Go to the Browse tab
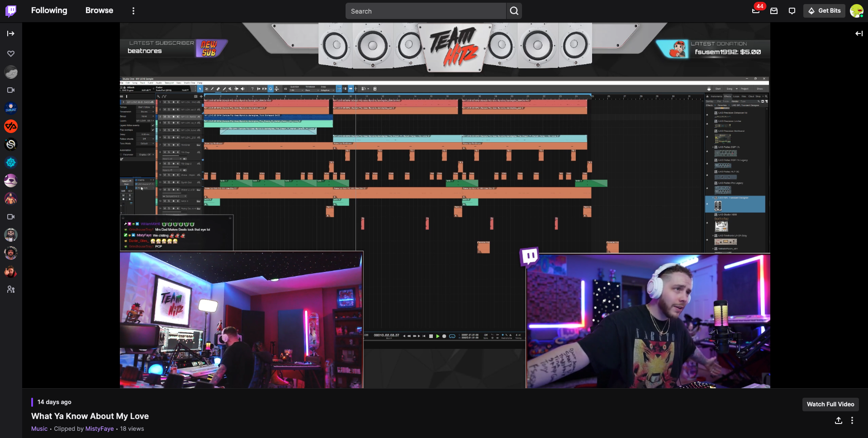The height and width of the screenshot is (438, 868). 99,10
